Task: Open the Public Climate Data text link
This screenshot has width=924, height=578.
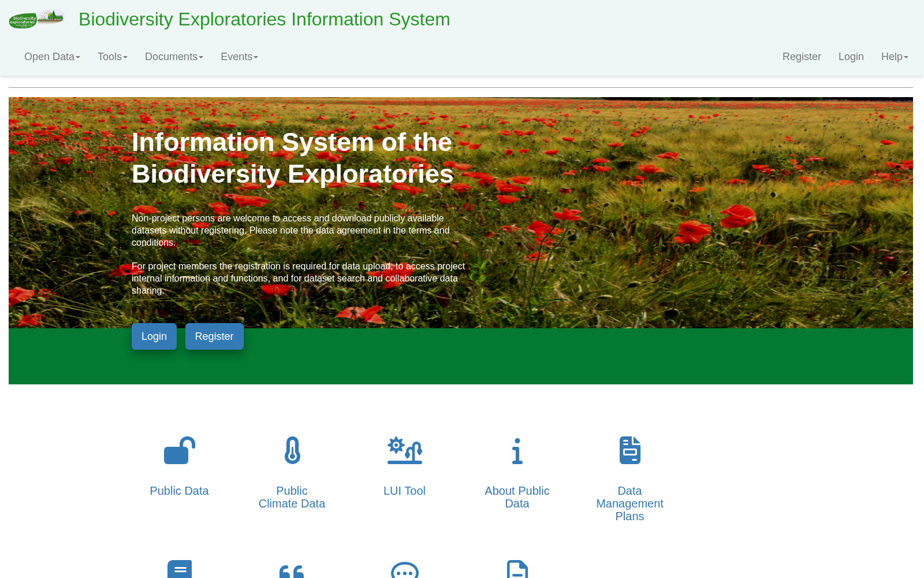Action: tap(292, 497)
